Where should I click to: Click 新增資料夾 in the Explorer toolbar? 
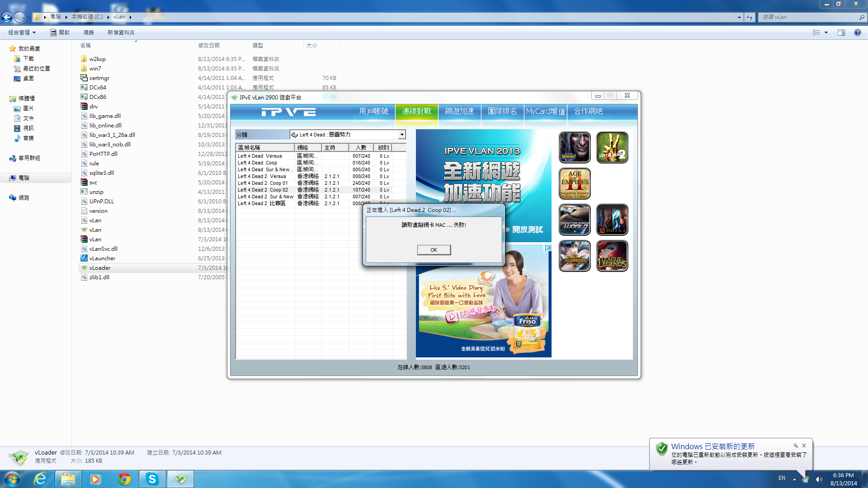point(121,33)
